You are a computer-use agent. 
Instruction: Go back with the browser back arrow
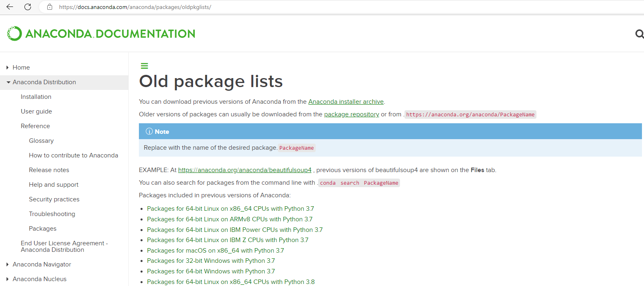[10, 7]
